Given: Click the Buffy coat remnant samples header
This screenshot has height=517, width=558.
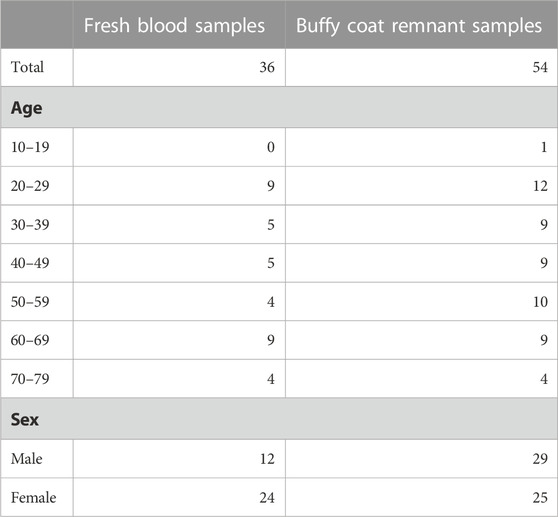Looking at the screenshot, I should [x=419, y=26].
